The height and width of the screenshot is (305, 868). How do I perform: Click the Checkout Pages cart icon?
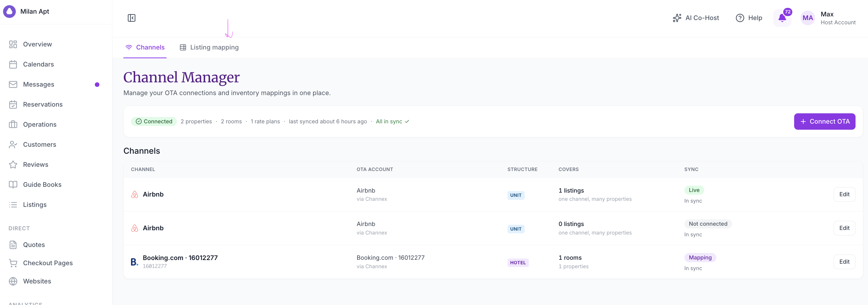pos(13,263)
